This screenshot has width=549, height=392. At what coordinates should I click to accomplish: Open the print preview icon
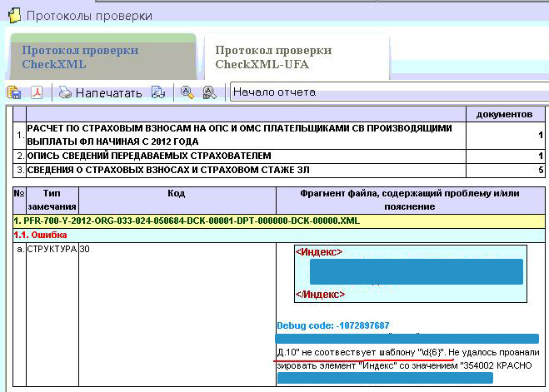158,92
